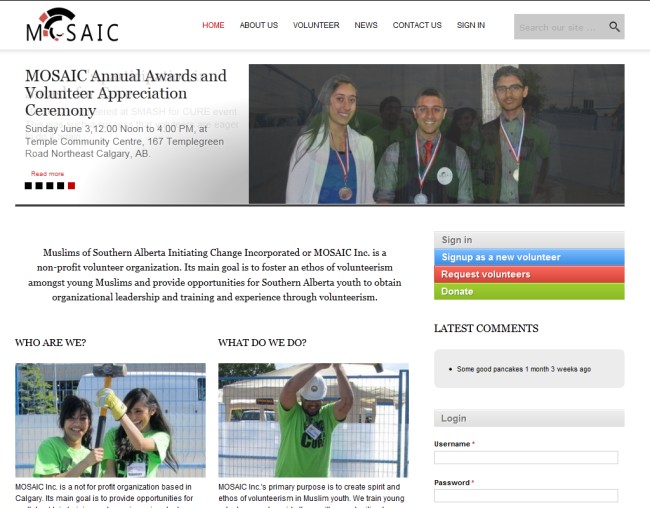
Task: Select the third slideshow indicator square
Action: [50, 185]
